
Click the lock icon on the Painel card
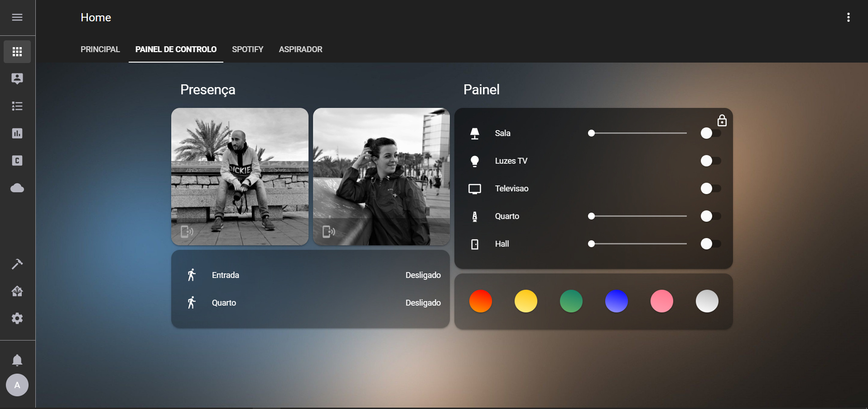click(x=721, y=120)
